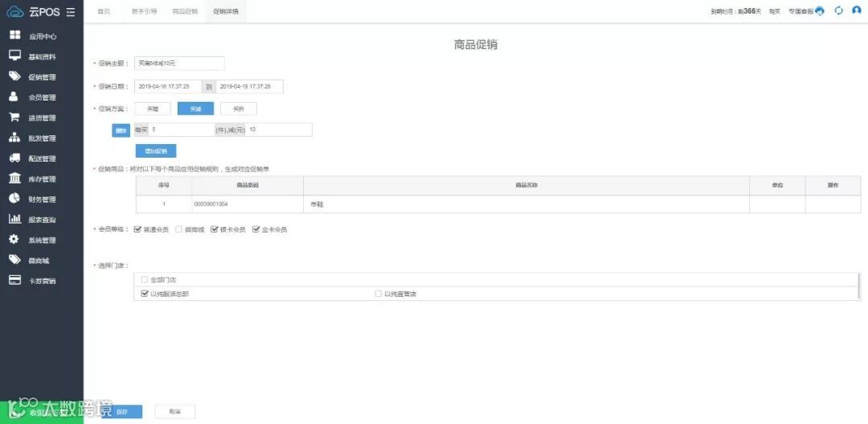Click the blue 删除 button beside 每买
868x424 pixels.
pyautogui.click(x=121, y=130)
